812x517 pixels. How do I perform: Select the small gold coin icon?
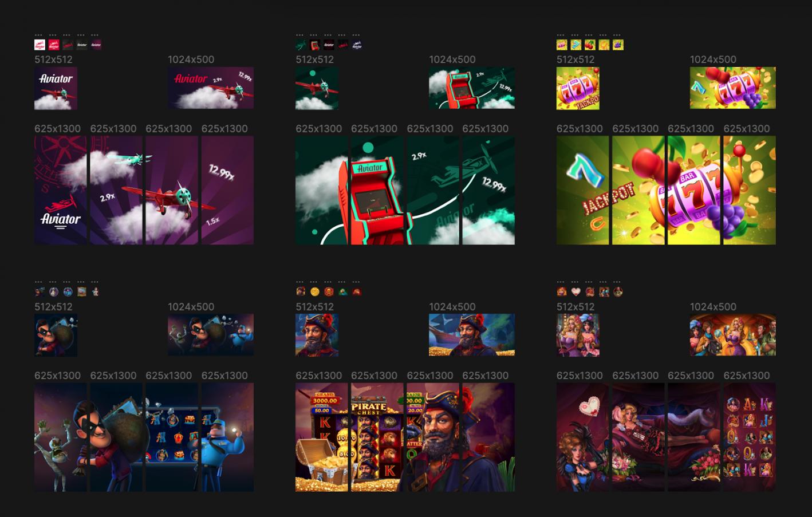(315, 291)
